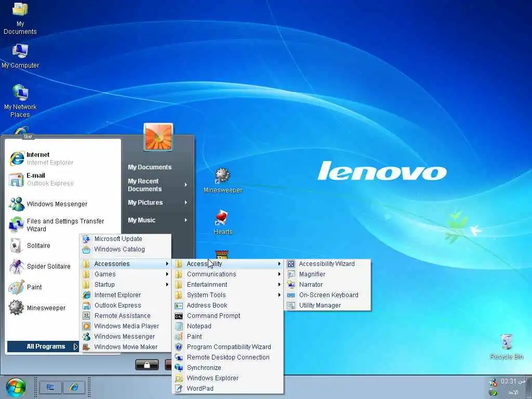The height and width of the screenshot is (399, 532).
Task: Expand My Recent Documents submenu
Action: click(157, 185)
